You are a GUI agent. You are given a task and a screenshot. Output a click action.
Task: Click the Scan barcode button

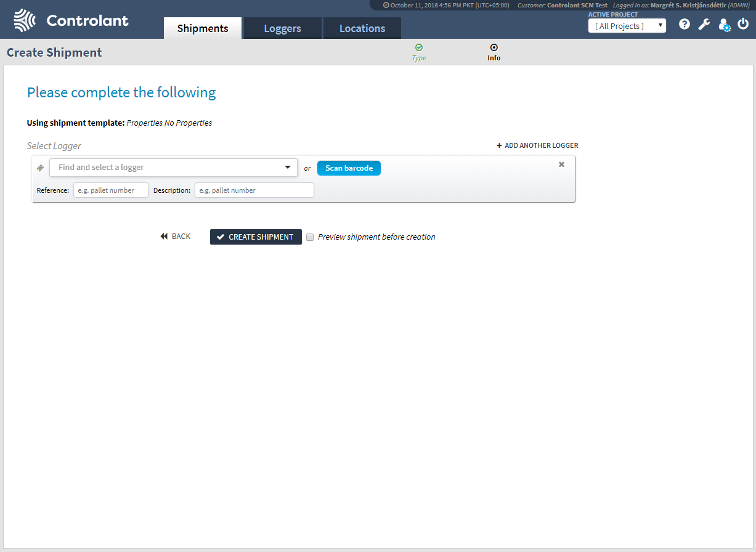(x=349, y=168)
